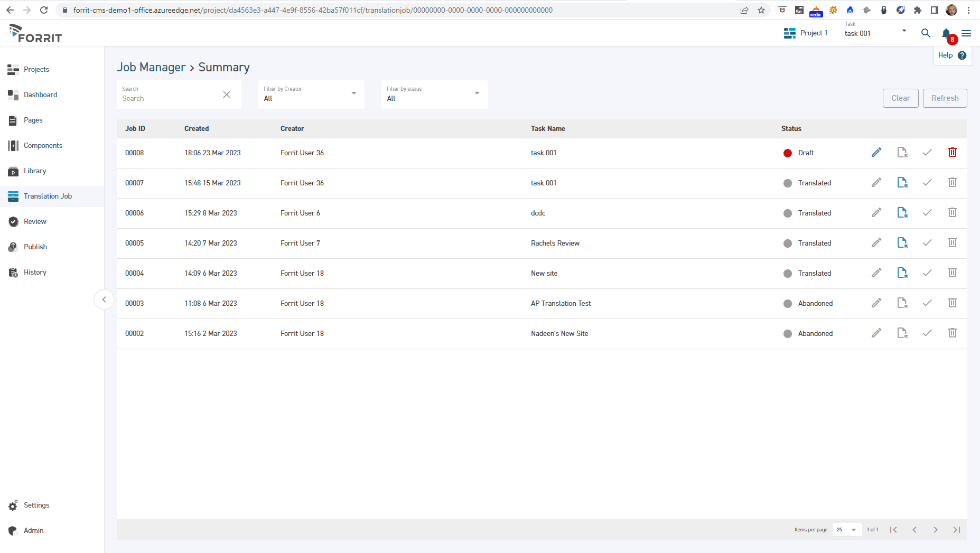Open translation file icon for job 00007
980x553 pixels.
coord(902,183)
